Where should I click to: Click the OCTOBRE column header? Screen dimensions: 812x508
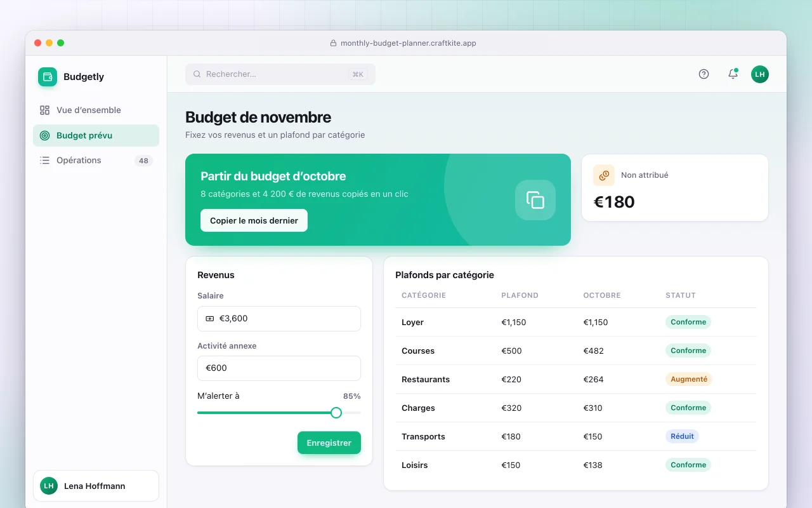pos(602,295)
